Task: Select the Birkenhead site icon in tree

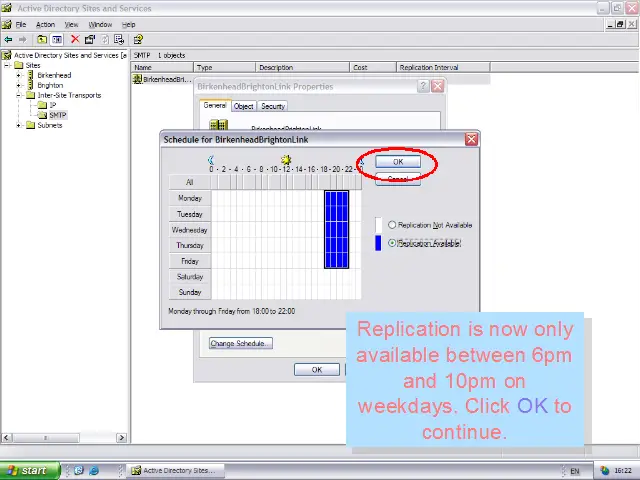Action: [30, 75]
